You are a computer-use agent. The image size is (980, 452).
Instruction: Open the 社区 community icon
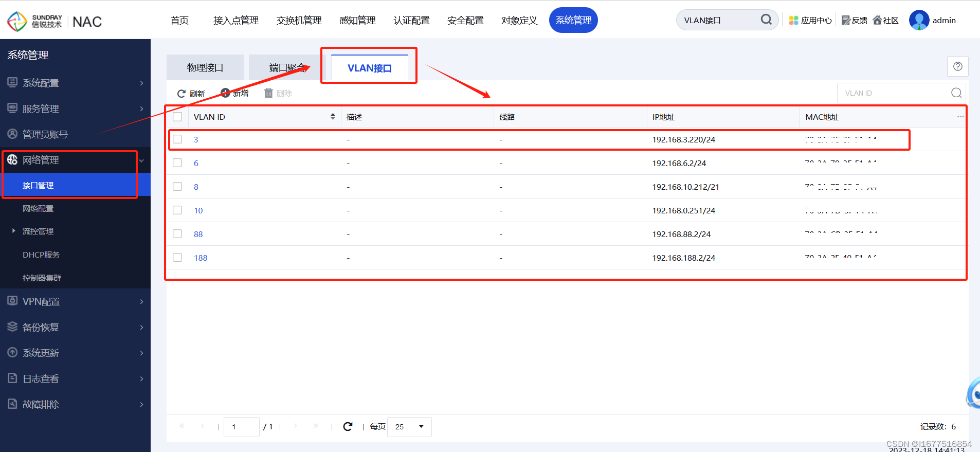tap(877, 20)
